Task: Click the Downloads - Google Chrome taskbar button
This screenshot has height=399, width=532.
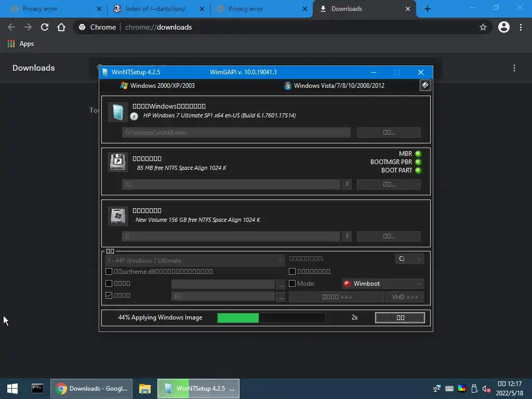Action: pyautogui.click(x=91, y=389)
